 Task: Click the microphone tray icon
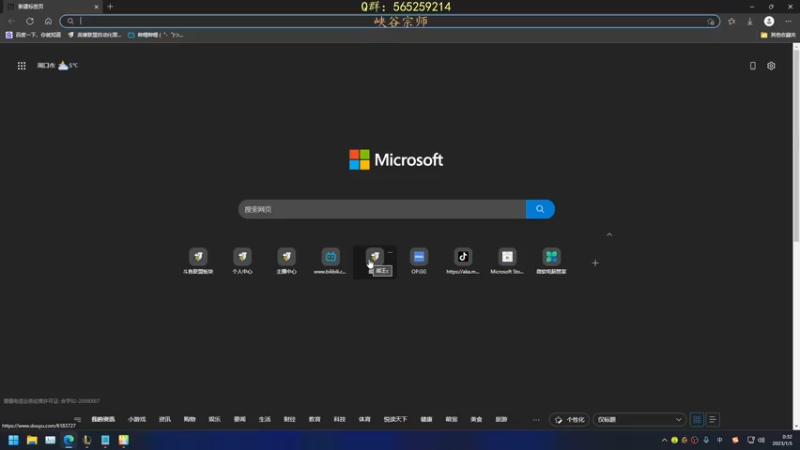click(x=706, y=440)
